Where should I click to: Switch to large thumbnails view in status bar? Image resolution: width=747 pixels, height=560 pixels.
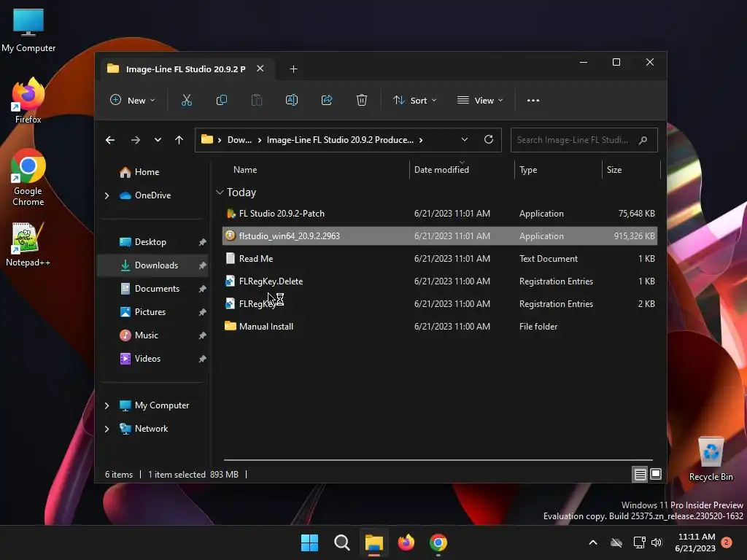click(656, 474)
